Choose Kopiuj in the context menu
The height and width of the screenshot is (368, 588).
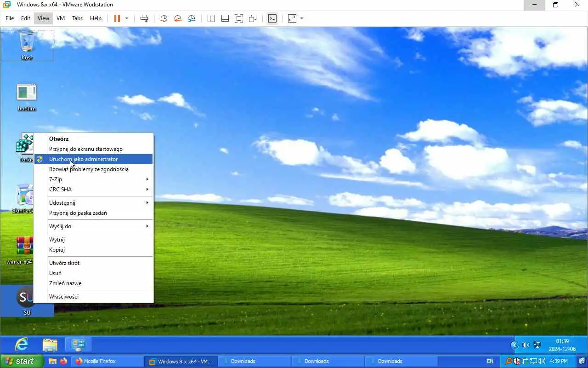tap(94, 250)
